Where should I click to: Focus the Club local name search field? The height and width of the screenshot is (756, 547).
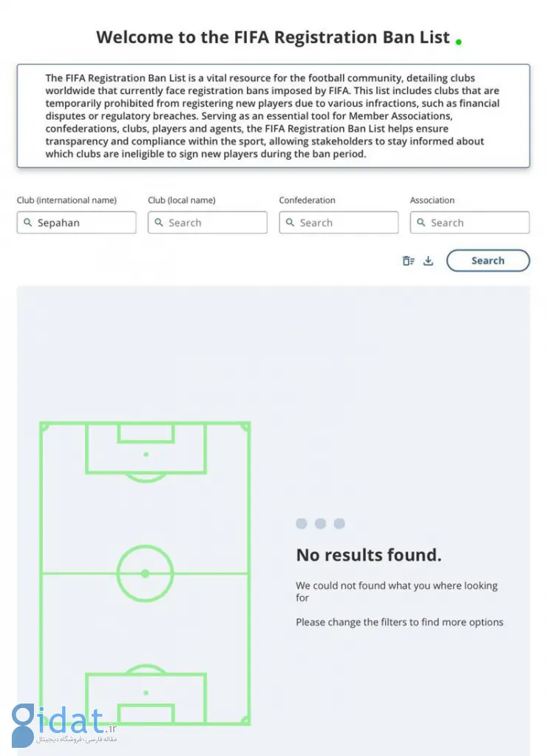pyautogui.click(x=207, y=222)
